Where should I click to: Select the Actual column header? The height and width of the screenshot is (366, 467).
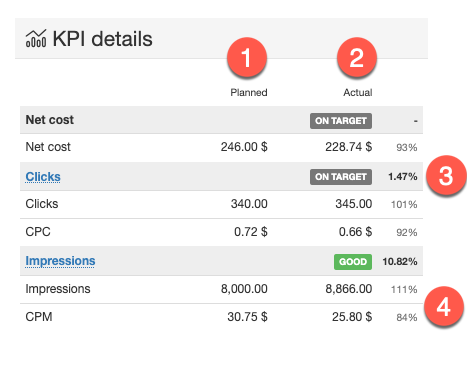coord(358,92)
